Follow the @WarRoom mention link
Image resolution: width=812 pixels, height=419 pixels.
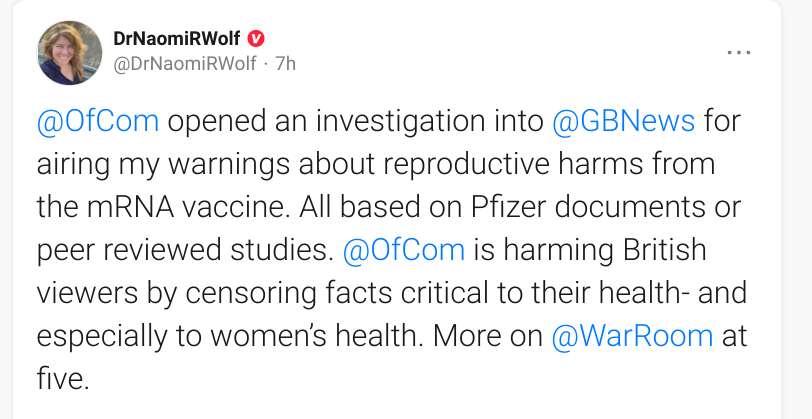coord(632,335)
